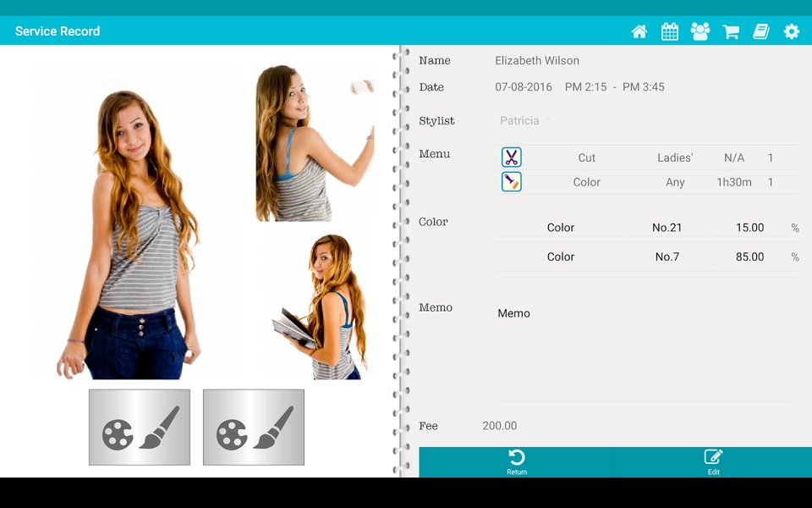Click the Color label in No.21 row
Viewport: 812px width, 508px height.
(560, 228)
